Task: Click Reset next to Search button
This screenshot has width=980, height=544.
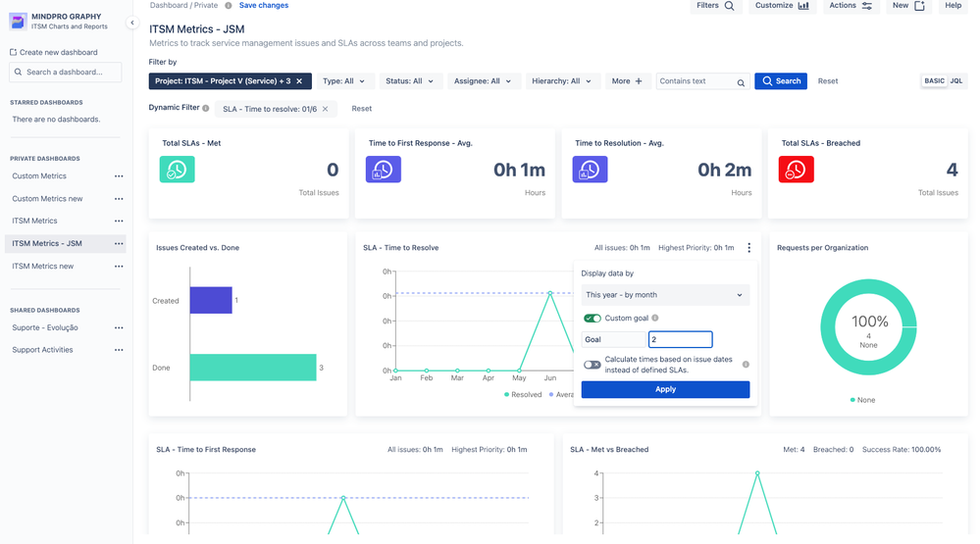Action: (x=828, y=81)
